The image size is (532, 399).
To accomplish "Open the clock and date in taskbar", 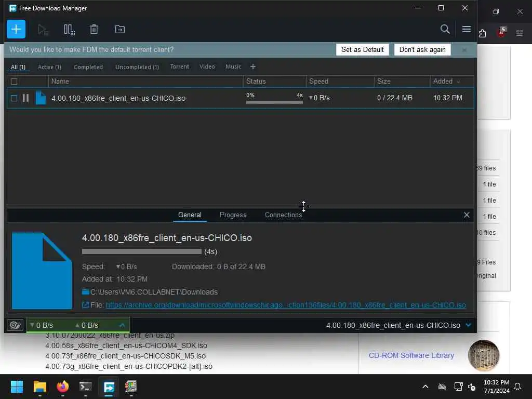I will (496, 387).
